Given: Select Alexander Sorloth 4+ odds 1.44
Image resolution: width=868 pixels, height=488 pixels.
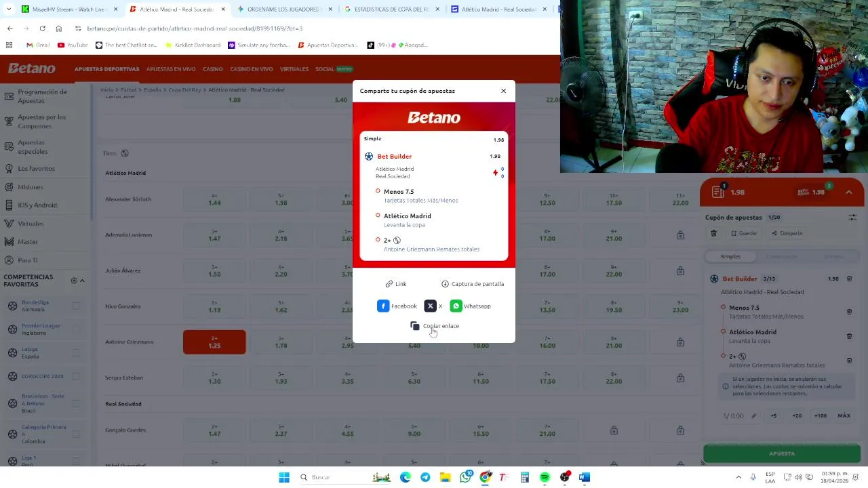Looking at the screenshot, I should coord(214,199).
